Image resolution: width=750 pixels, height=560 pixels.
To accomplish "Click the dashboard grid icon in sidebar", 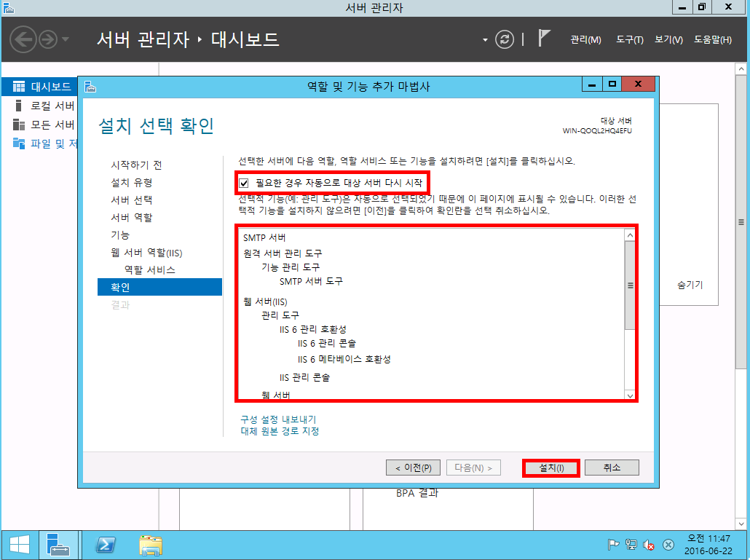I will [19, 87].
